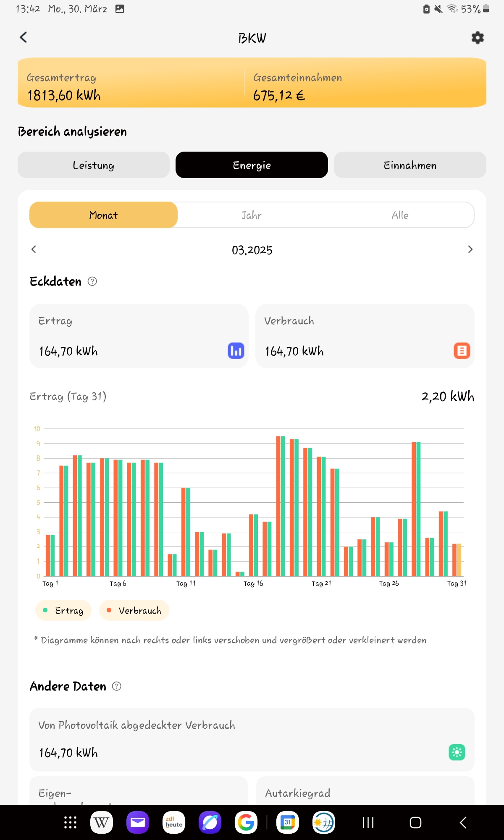
Task: Open settings with the gear icon
Action: click(478, 38)
